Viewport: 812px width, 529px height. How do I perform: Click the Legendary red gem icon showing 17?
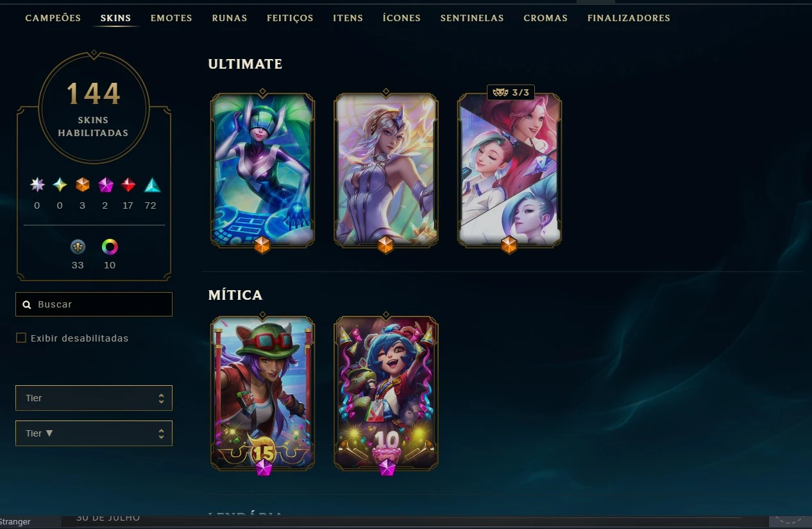point(128,186)
